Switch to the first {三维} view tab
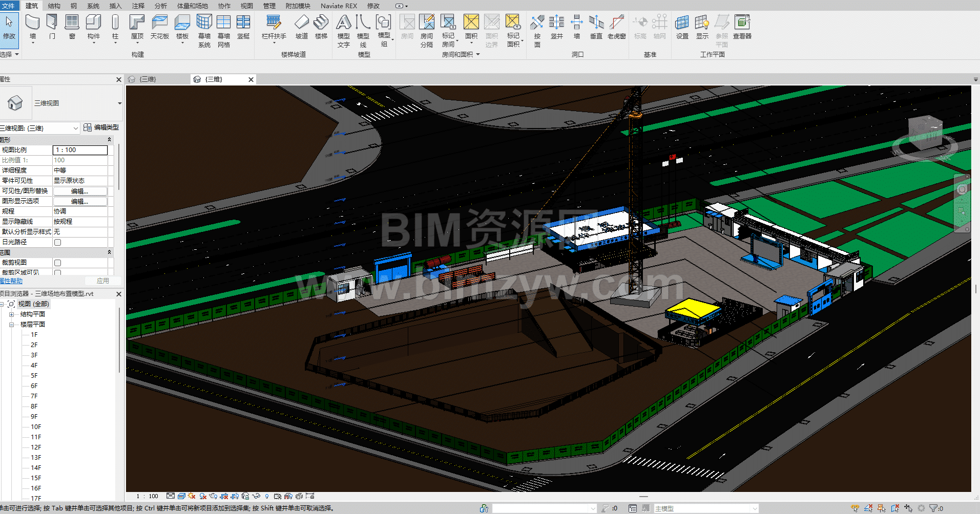Viewport: 980px width, 514px height. (x=148, y=79)
